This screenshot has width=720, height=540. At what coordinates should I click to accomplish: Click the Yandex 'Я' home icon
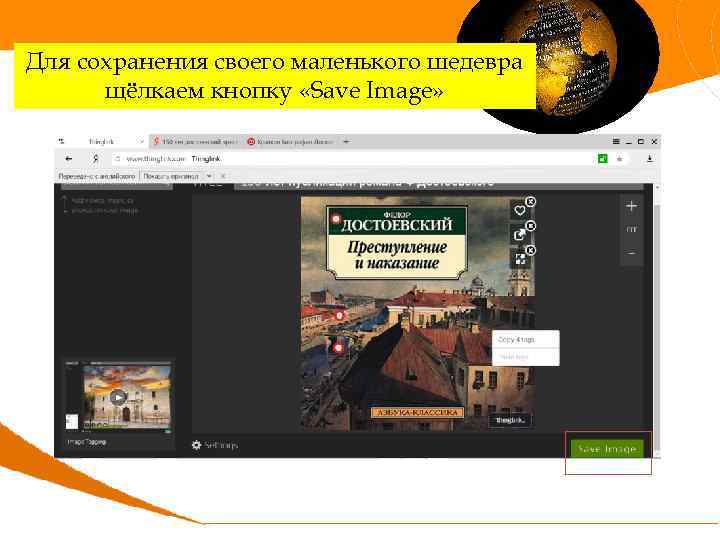[x=96, y=159]
